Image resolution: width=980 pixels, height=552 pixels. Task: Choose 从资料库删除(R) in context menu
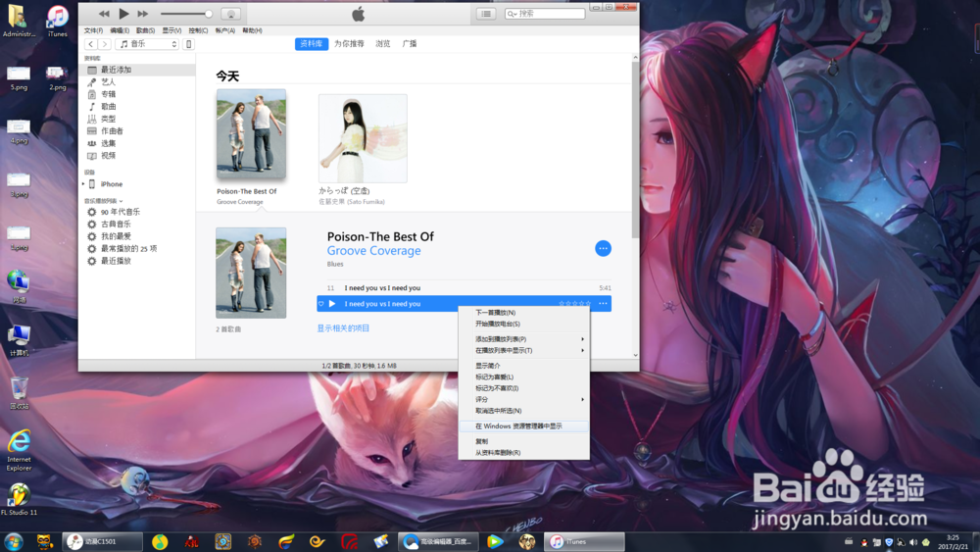tap(523, 453)
